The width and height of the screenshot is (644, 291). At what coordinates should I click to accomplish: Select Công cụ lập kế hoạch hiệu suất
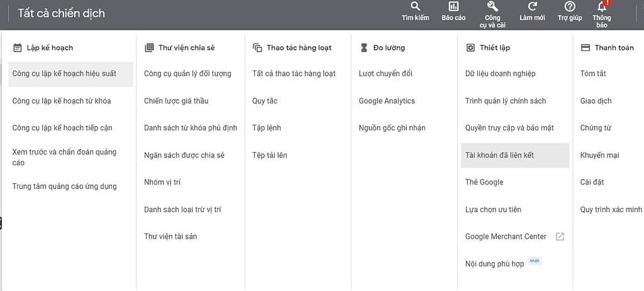[64, 74]
